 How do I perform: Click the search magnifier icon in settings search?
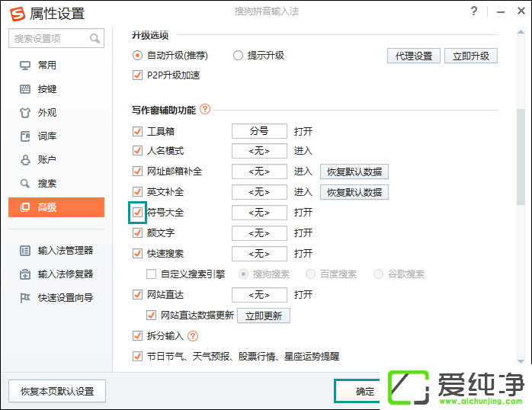95,39
